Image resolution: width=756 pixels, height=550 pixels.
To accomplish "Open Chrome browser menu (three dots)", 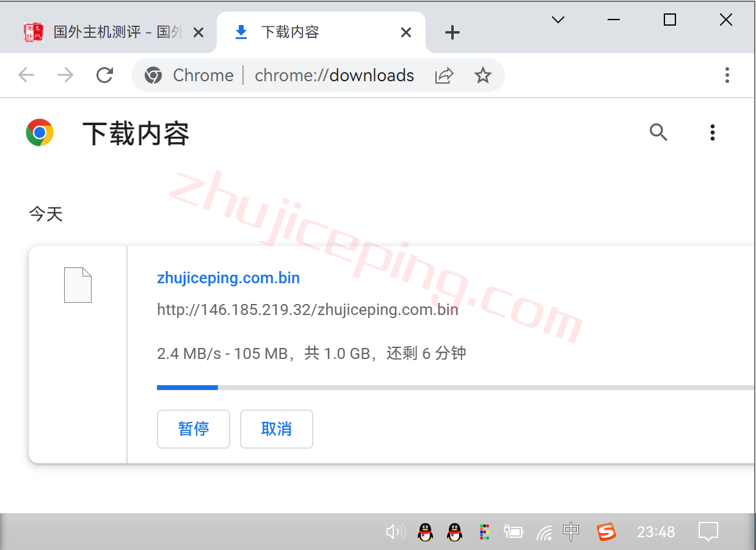I will coord(727,75).
